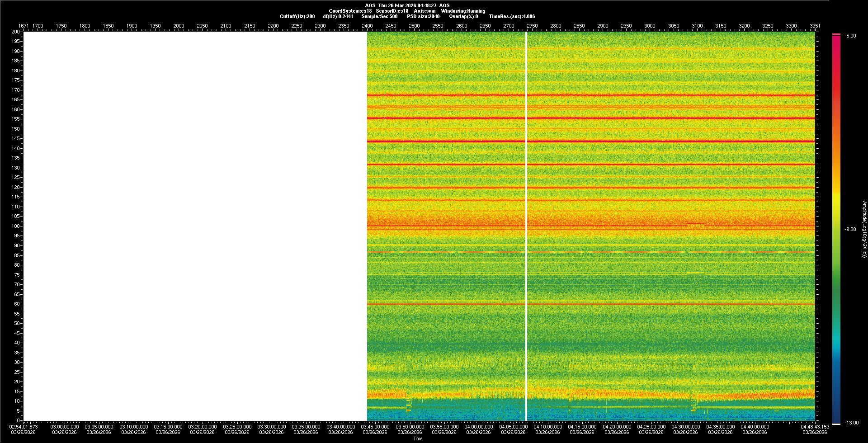This screenshot has height=443, width=868.
Task: Click the 60 Hz frequency axis label
Action: (x=17, y=304)
